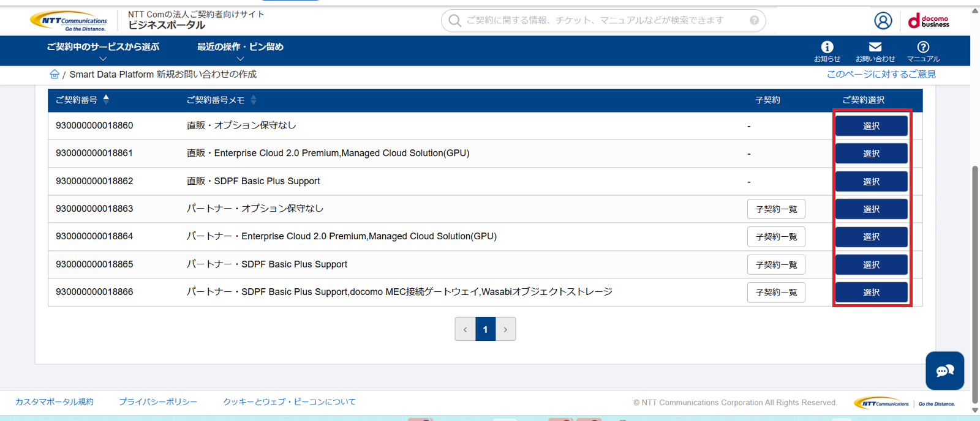Select contract 930000000018861
This screenshot has width=980, height=421.
click(871, 154)
